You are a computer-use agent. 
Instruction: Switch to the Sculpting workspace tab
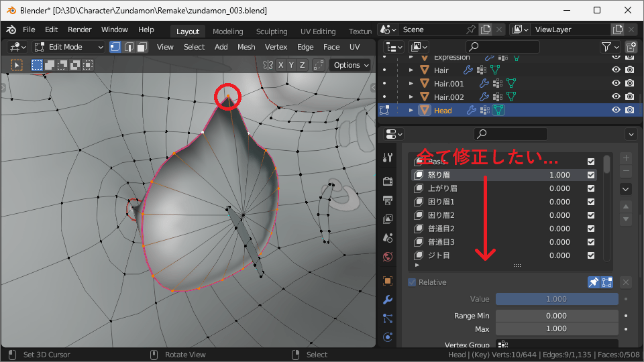[272, 32]
